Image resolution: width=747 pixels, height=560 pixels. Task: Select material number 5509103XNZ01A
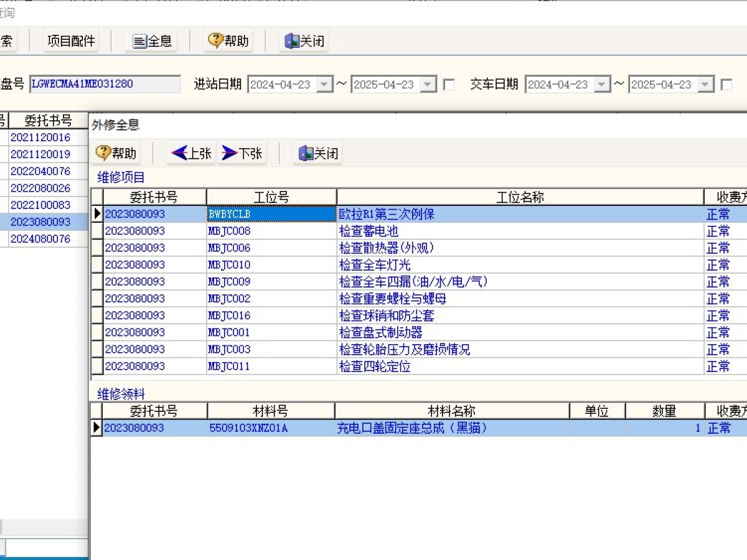coord(271,428)
